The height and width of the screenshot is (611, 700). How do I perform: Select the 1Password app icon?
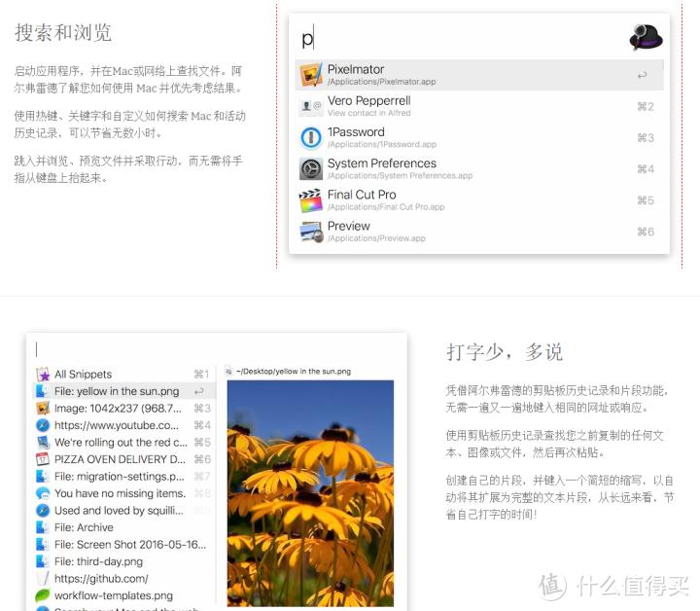tap(311, 137)
